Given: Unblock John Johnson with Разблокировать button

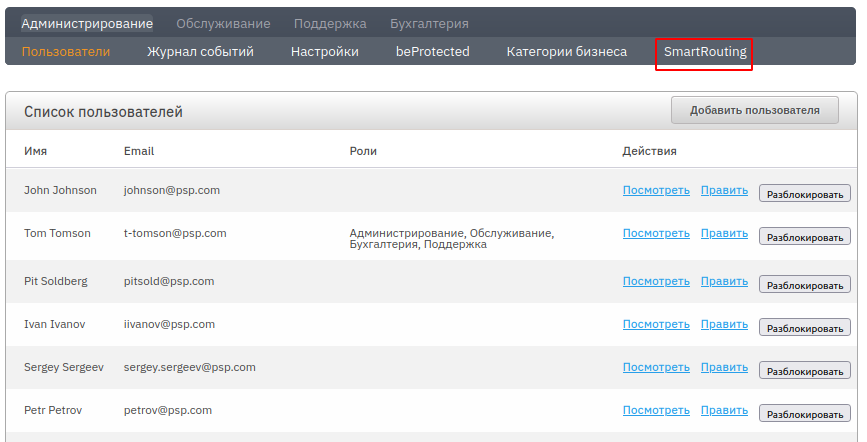Looking at the screenshot, I should (804, 194).
